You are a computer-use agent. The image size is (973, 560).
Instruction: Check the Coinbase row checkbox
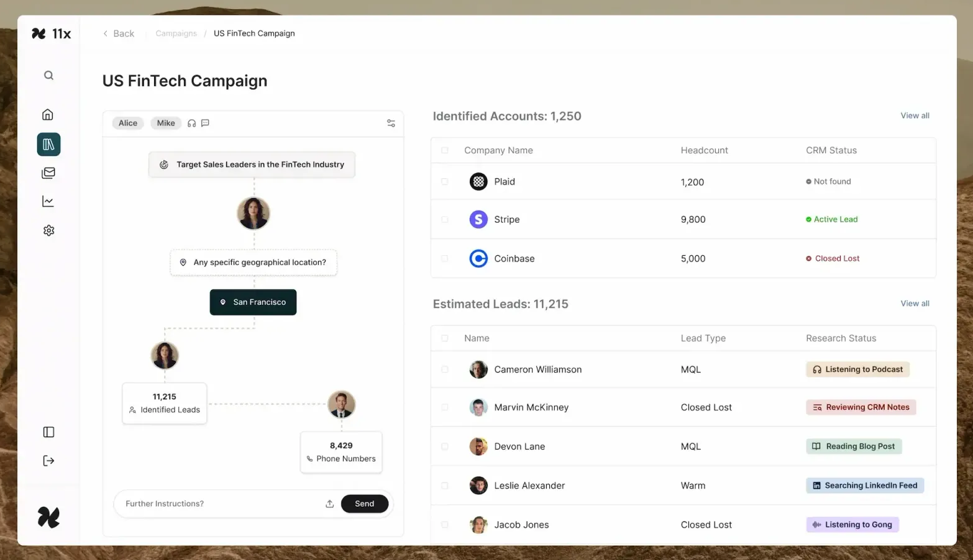[444, 258]
